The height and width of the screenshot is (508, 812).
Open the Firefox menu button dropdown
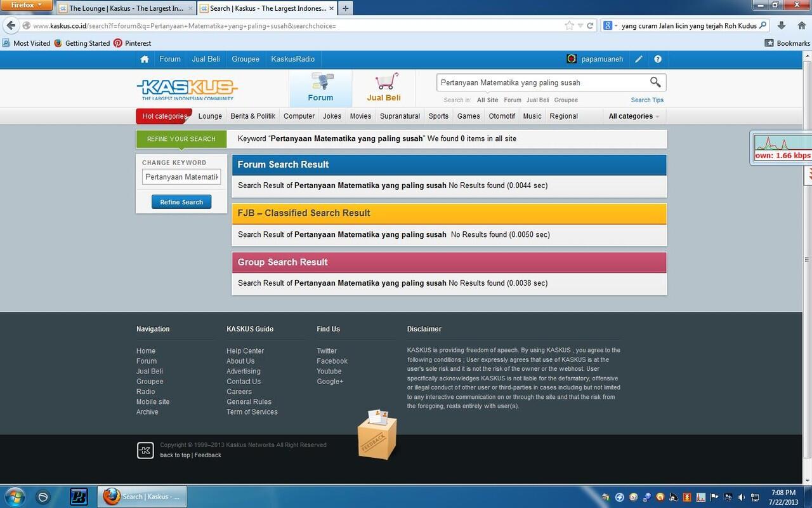pos(26,5)
